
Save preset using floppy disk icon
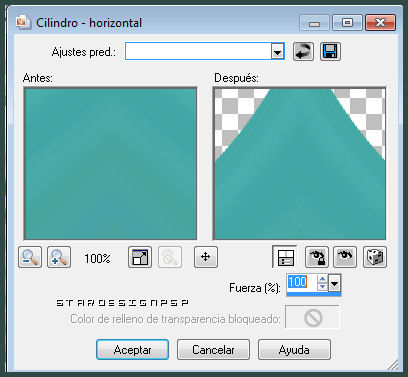click(330, 52)
